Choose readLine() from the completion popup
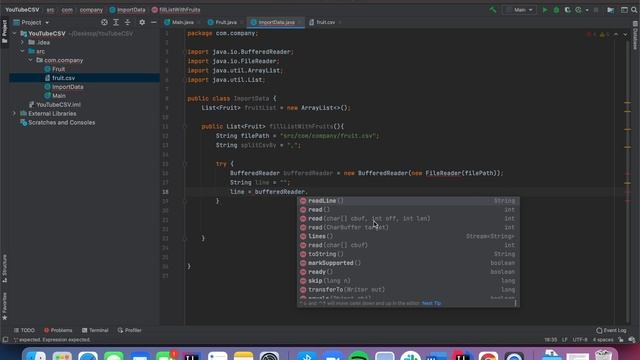This screenshot has height=360, width=640. point(408,201)
